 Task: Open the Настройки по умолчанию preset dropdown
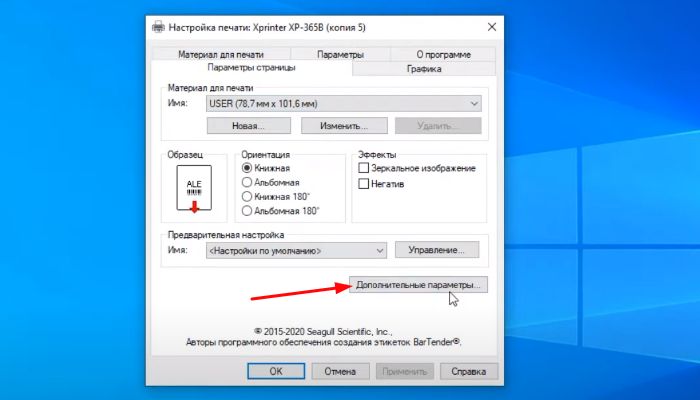coord(296,250)
